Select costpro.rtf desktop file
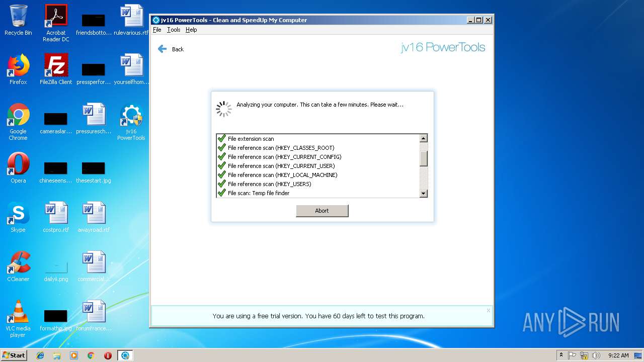This screenshot has height=362, width=644. (56, 217)
